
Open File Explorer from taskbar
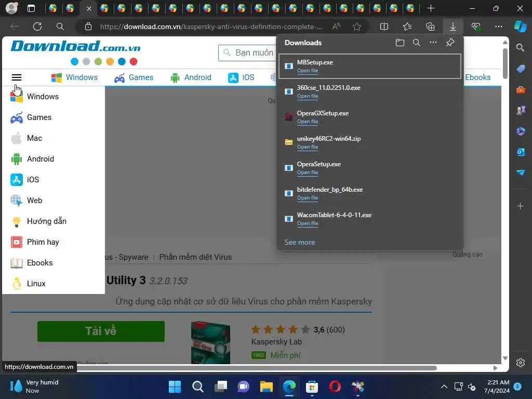(x=267, y=387)
